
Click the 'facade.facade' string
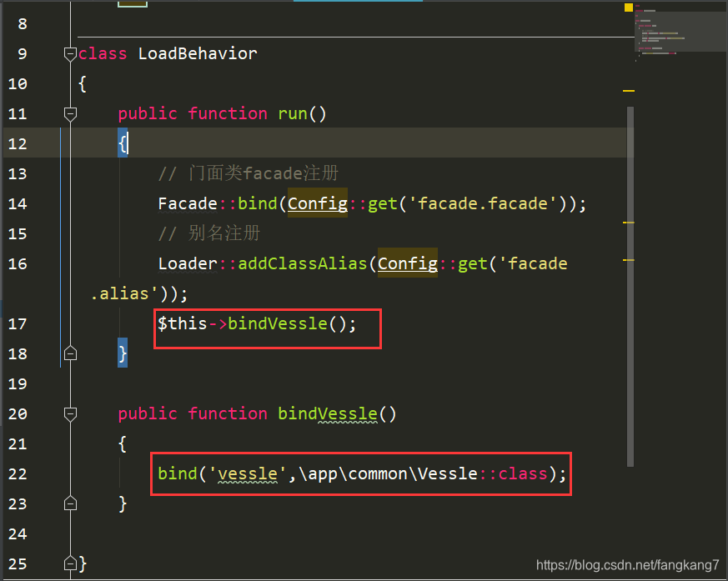tap(482, 203)
